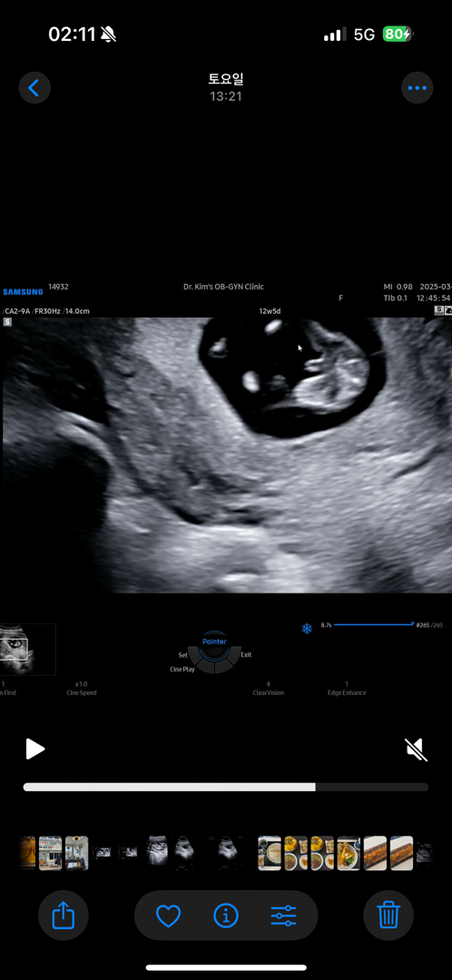
Task: Open the three-dots more options menu
Action: [417, 87]
